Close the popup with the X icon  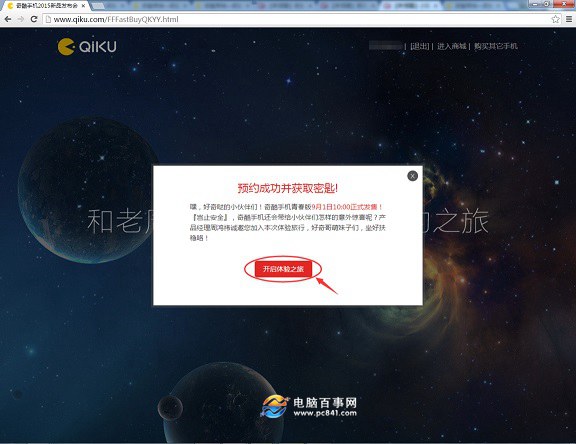coord(413,176)
